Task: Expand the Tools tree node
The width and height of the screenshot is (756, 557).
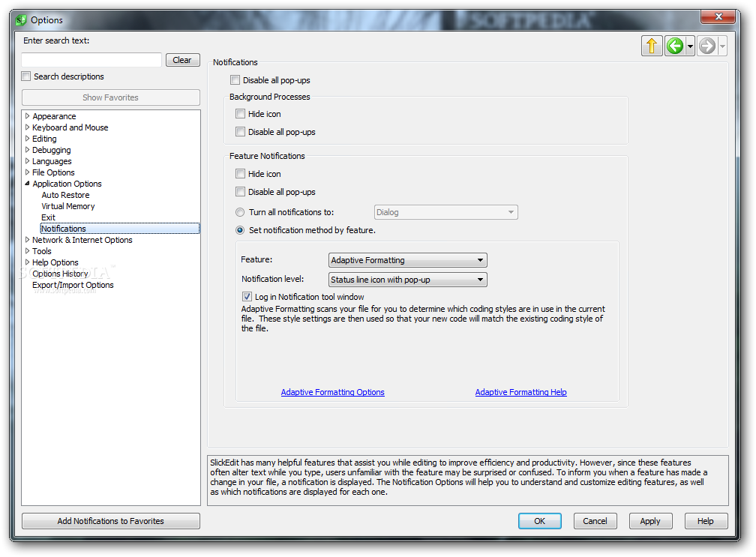Action: (x=28, y=250)
